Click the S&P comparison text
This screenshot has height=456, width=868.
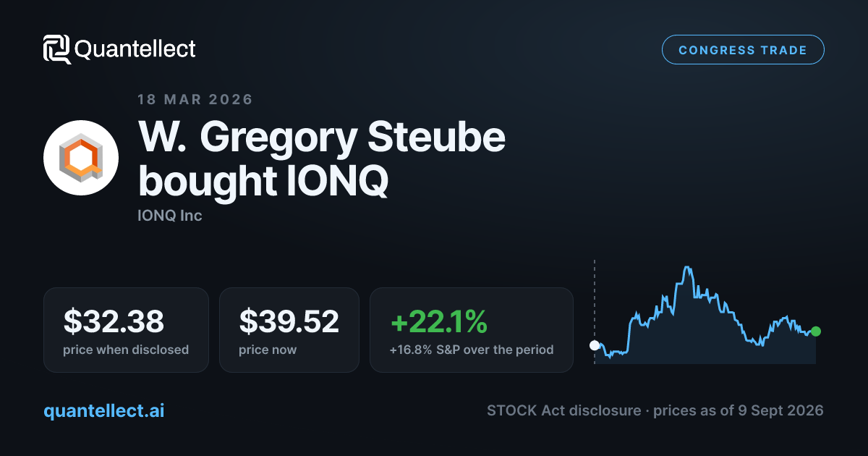click(472, 350)
